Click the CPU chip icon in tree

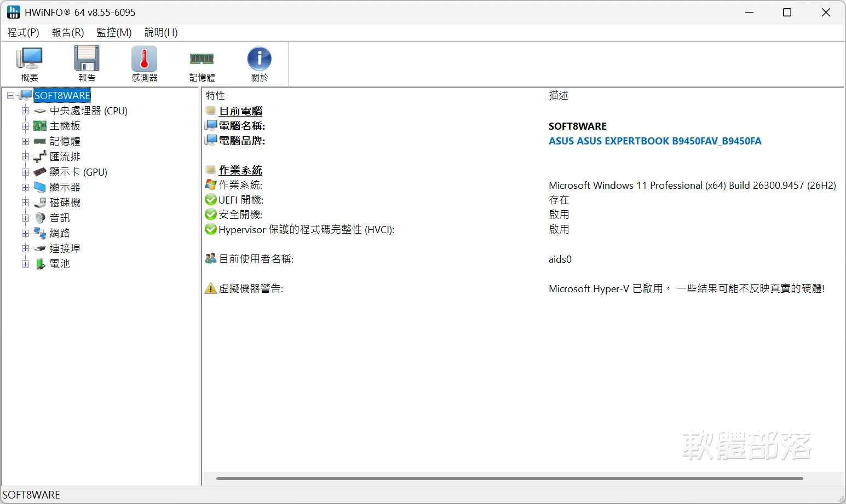pyautogui.click(x=40, y=111)
